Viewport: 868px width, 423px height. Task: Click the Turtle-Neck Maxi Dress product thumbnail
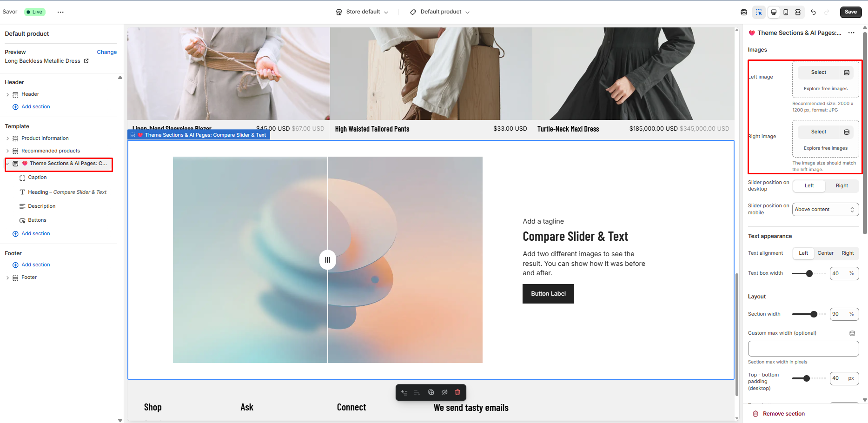coord(633,73)
